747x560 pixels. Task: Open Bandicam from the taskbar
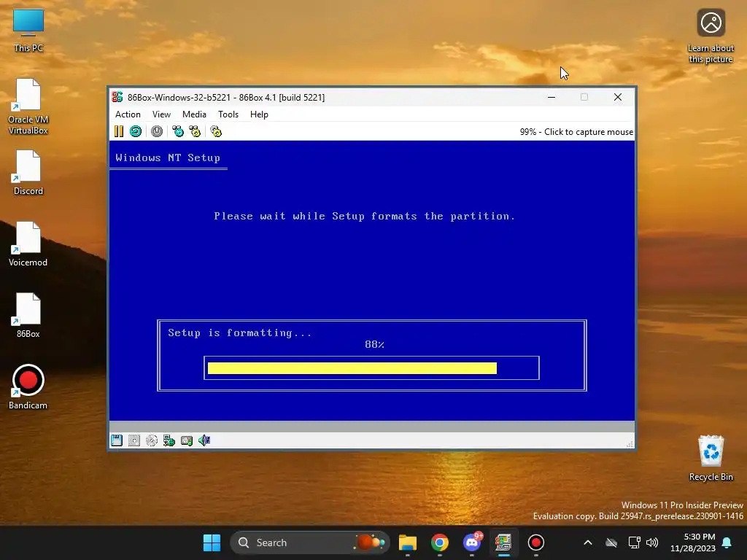[x=536, y=542]
